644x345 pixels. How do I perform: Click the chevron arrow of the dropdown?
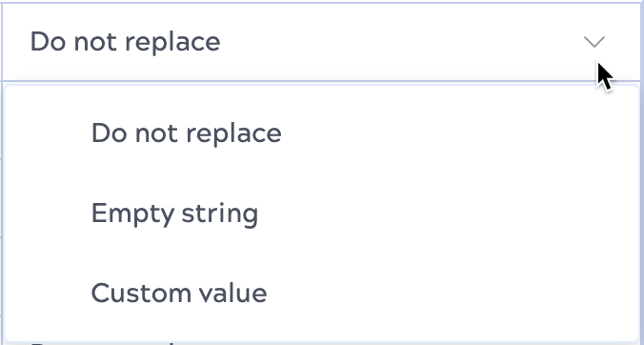pyautogui.click(x=594, y=42)
